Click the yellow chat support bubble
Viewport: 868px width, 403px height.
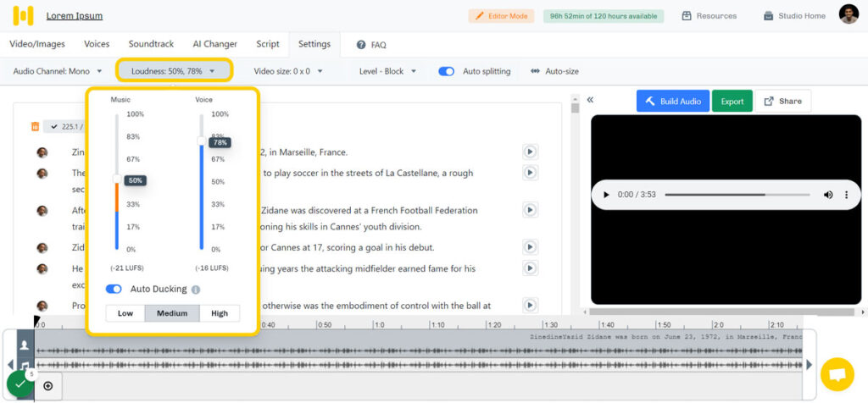pos(837,374)
